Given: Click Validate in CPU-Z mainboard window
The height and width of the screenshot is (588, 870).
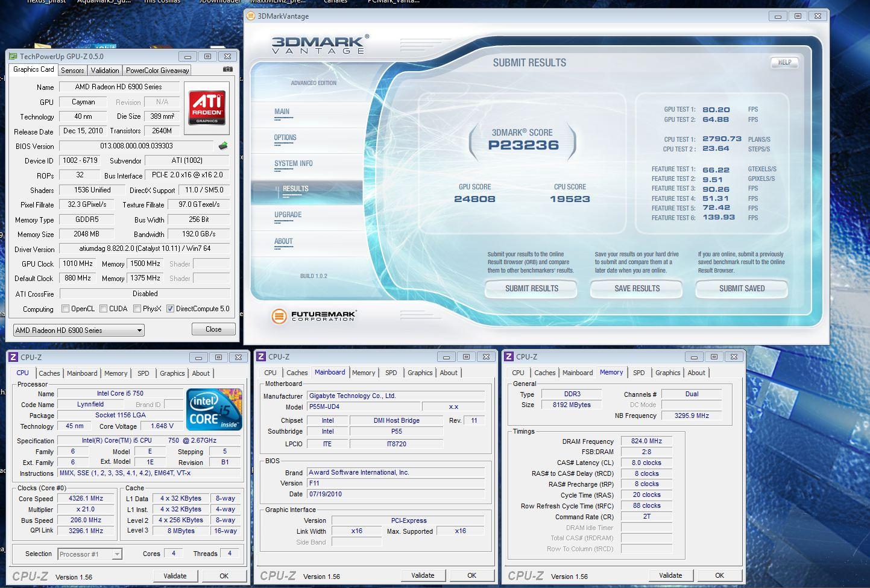Looking at the screenshot, I should point(423,575).
